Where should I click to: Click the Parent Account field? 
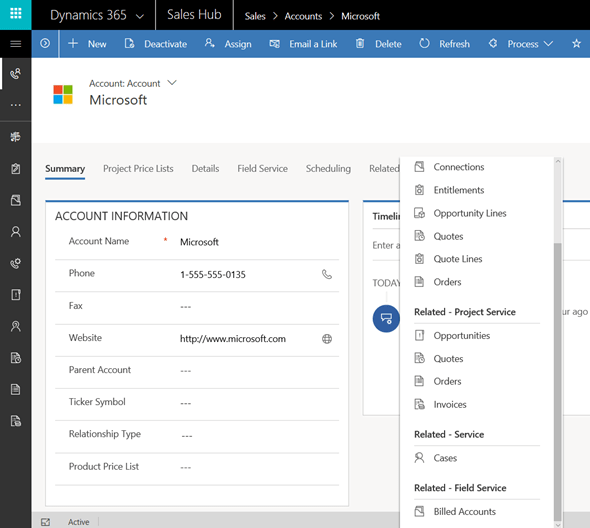pos(197,371)
